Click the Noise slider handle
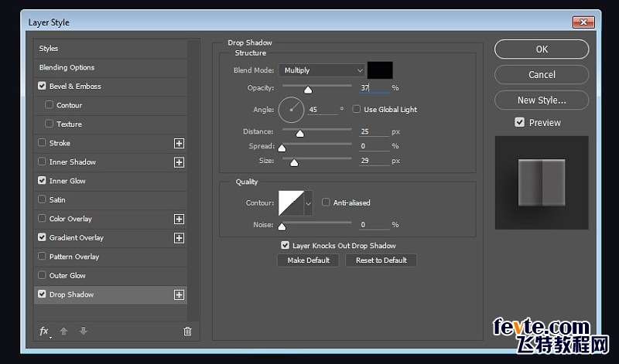 (x=282, y=226)
